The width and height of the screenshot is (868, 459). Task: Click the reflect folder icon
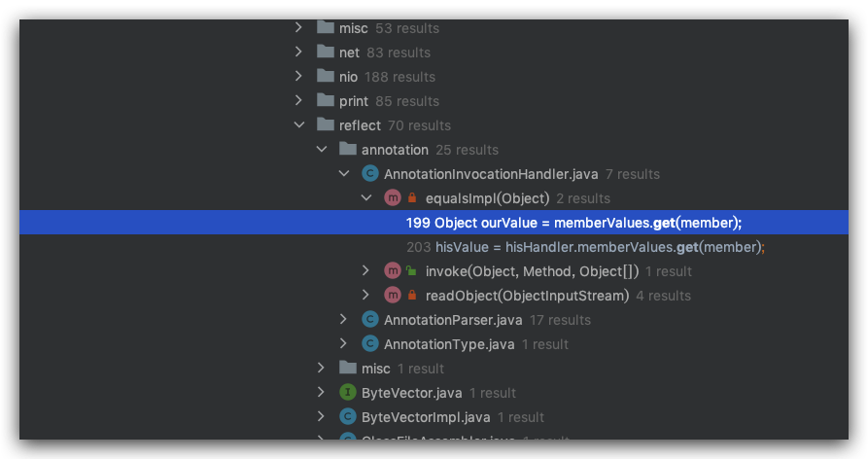326,125
